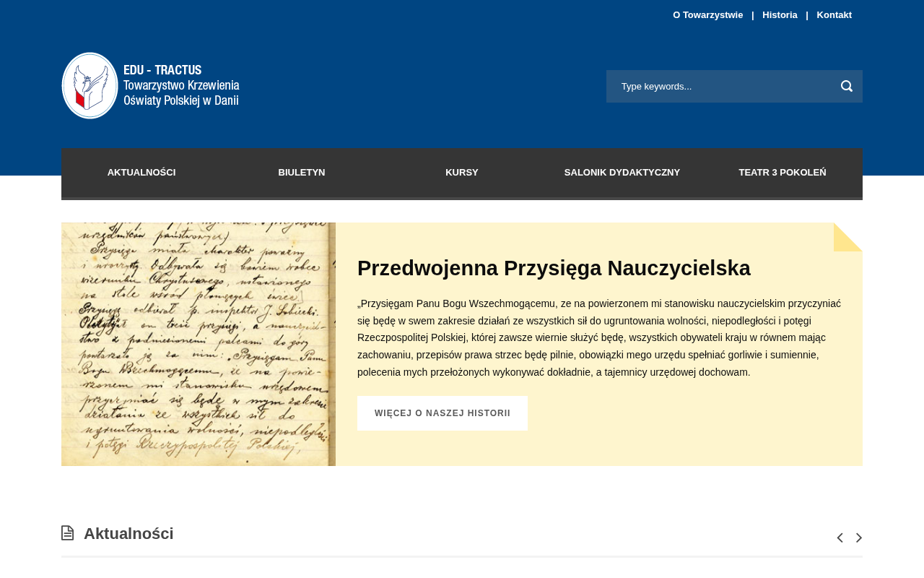Open the O Towarzystwie link
The image size is (924, 578).
point(707,15)
